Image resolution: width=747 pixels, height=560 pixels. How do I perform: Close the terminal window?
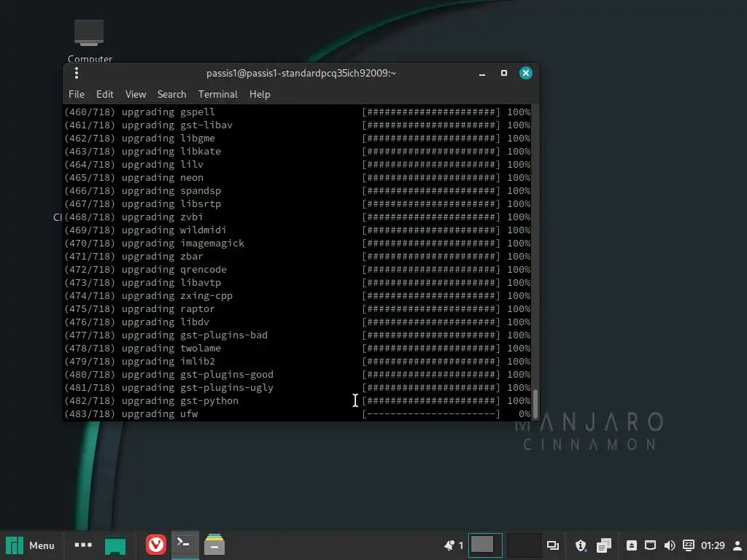[525, 73]
